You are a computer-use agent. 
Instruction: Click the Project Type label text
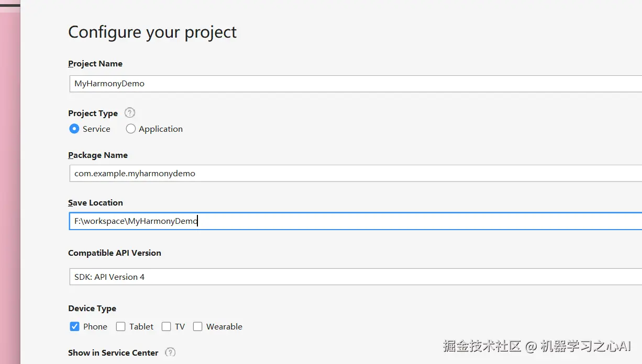93,113
